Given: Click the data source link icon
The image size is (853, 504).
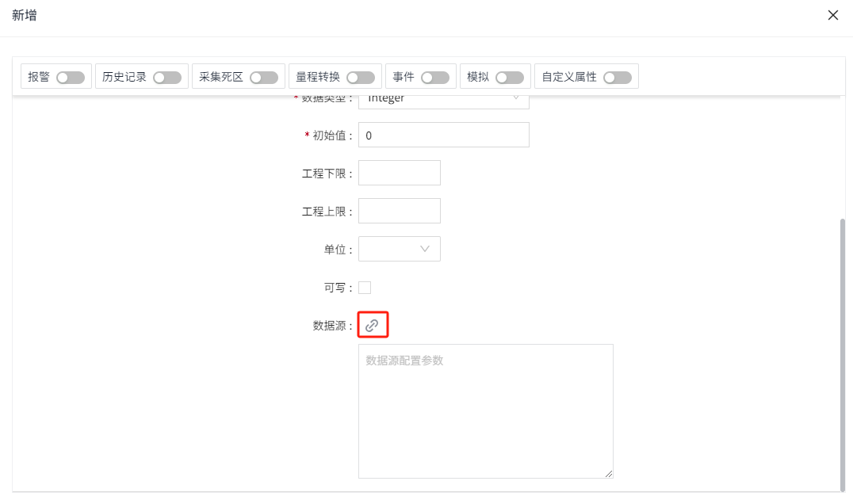Looking at the screenshot, I should pyautogui.click(x=372, y=326).
